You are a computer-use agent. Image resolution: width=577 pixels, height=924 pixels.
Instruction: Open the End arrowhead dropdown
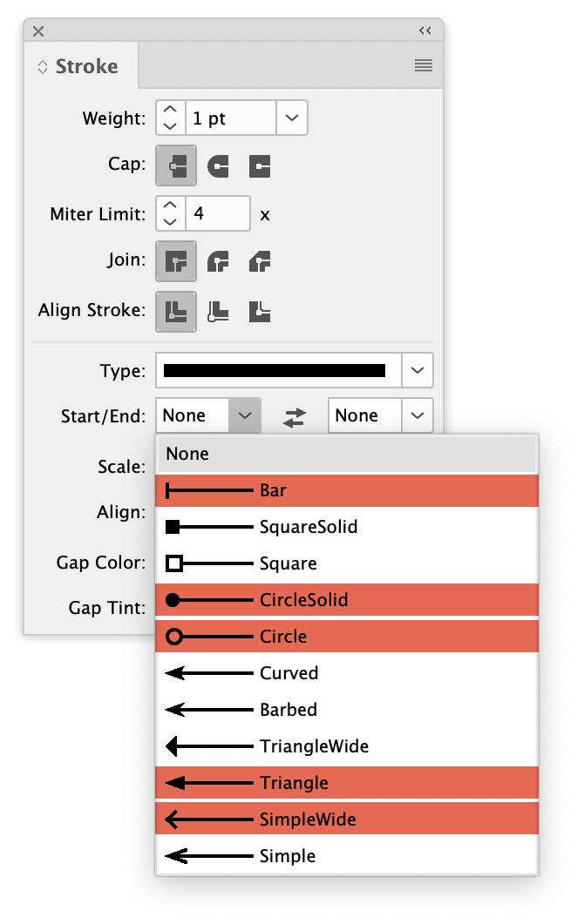417,415
